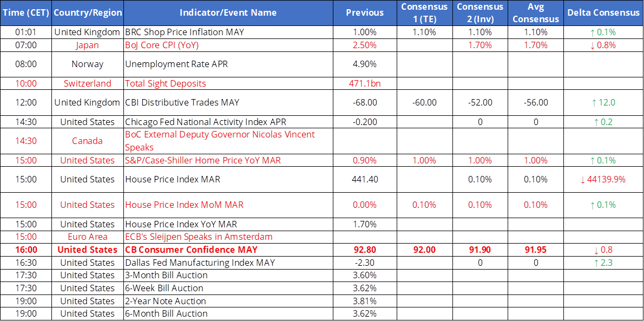Click BRC Shop Price Inflation MAY cell
The image size is (644, 321).
click(228, 32)
